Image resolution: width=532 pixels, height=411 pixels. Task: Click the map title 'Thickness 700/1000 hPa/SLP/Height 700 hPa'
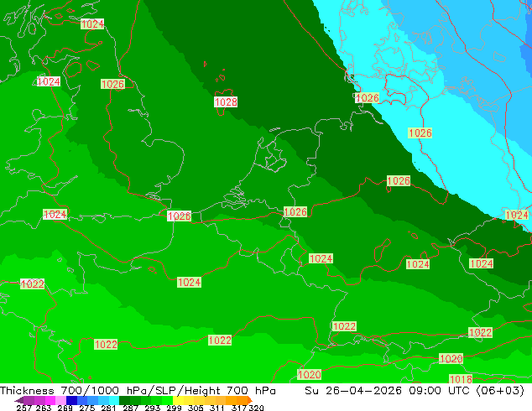(138, 391)
